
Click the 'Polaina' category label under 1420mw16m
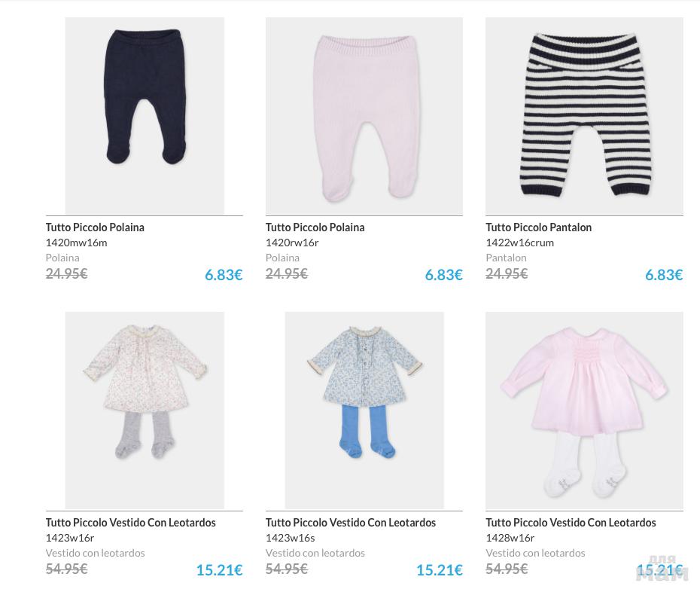(62, 258)
